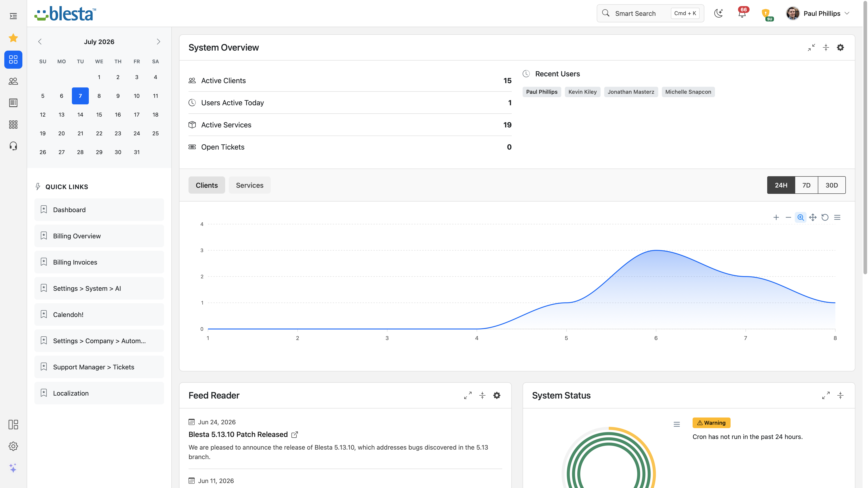Open notifications bell with 66 badge

[x=742, y=13]
